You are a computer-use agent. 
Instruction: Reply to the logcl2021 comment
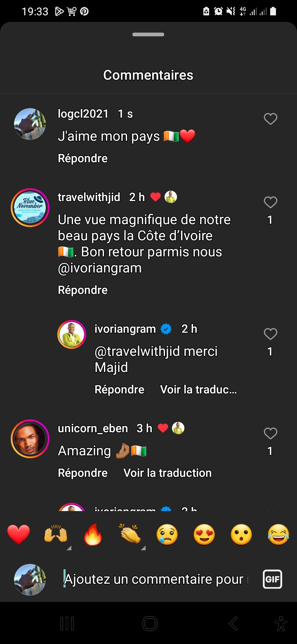pyautogui.click(x=82, y=159)
